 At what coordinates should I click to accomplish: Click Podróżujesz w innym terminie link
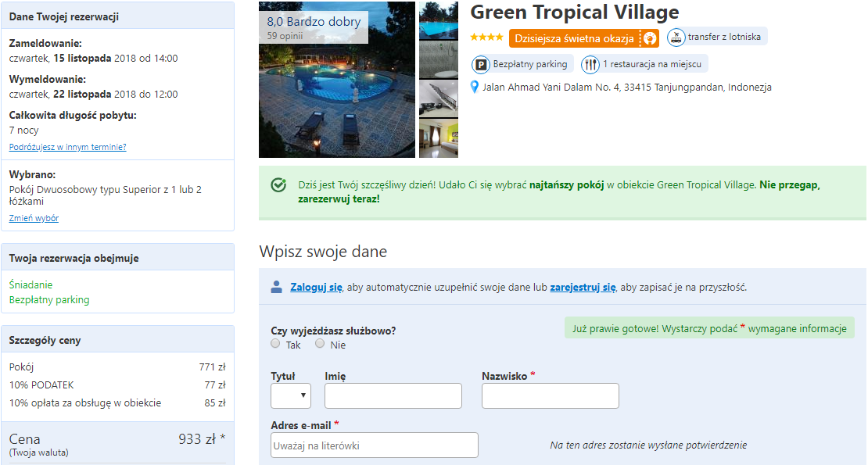pyautogui.click(x=67, y=147)
